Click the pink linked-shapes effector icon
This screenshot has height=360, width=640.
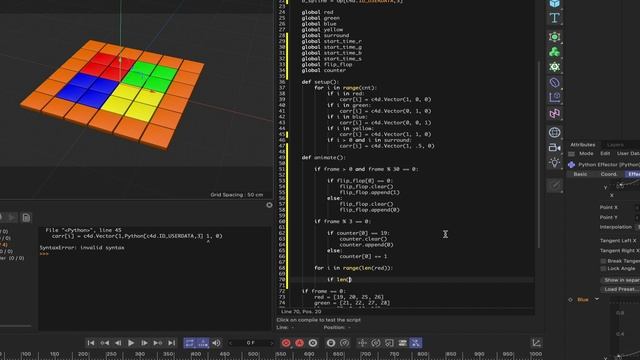pos(554,113)
